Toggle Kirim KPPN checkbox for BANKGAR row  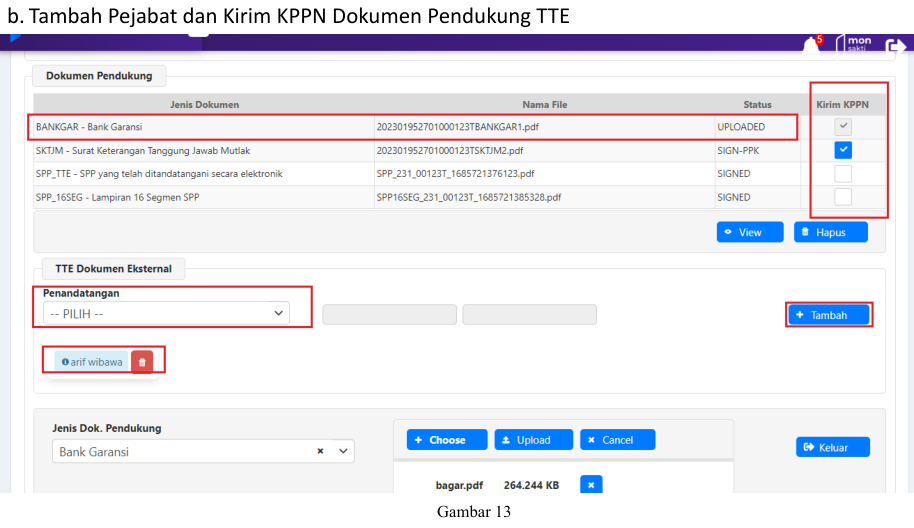pyautogui.click(x=843, y=127)
